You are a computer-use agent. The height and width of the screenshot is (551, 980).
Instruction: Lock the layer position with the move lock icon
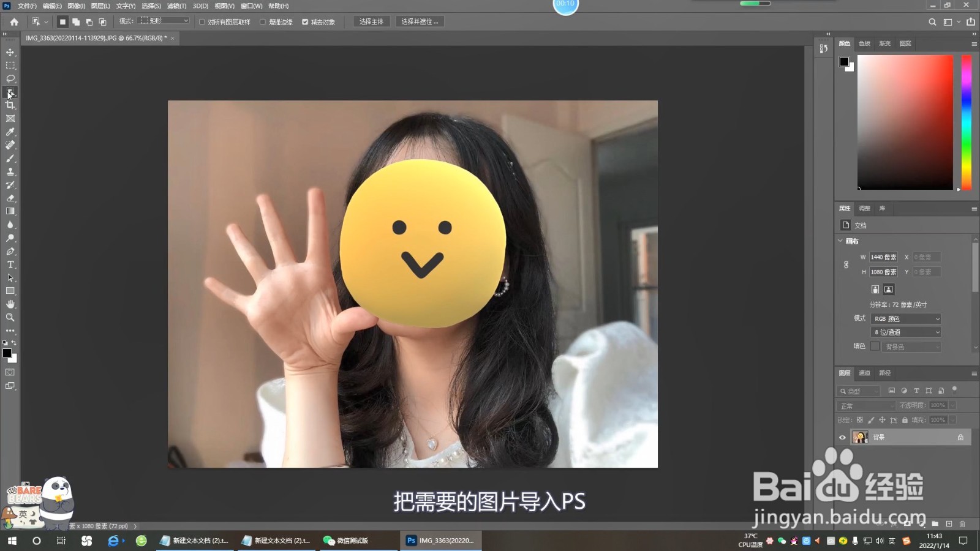tap(882, 420)
